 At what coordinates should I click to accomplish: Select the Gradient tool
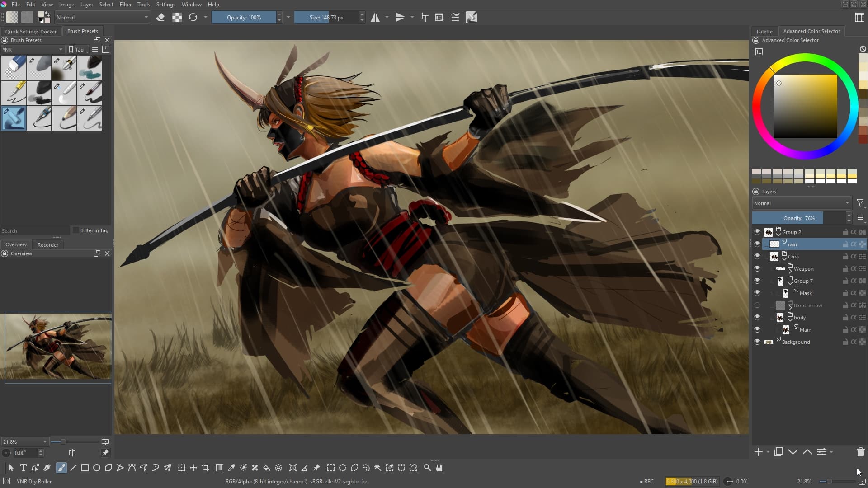[x=220, y=468]
